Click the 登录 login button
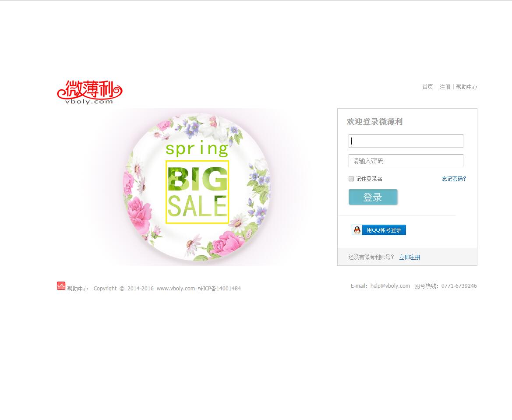Image resolution: width=512 pixels, height=420 pixels. [x=373, y=197]
